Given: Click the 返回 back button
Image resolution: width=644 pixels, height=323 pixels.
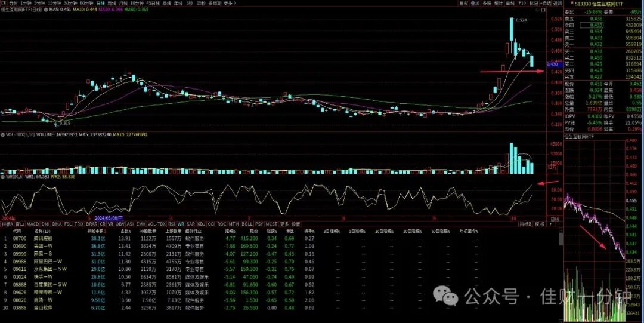Looking at the screenshot, I should (557, 3).
